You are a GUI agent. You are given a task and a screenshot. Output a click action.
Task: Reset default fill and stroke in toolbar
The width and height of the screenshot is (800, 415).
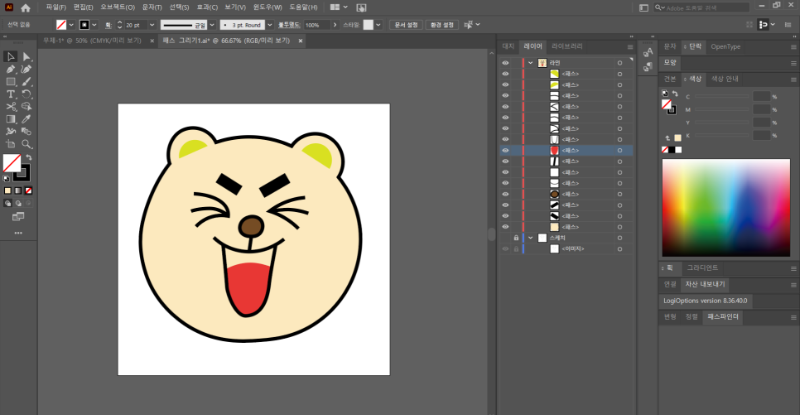[7, 179]
